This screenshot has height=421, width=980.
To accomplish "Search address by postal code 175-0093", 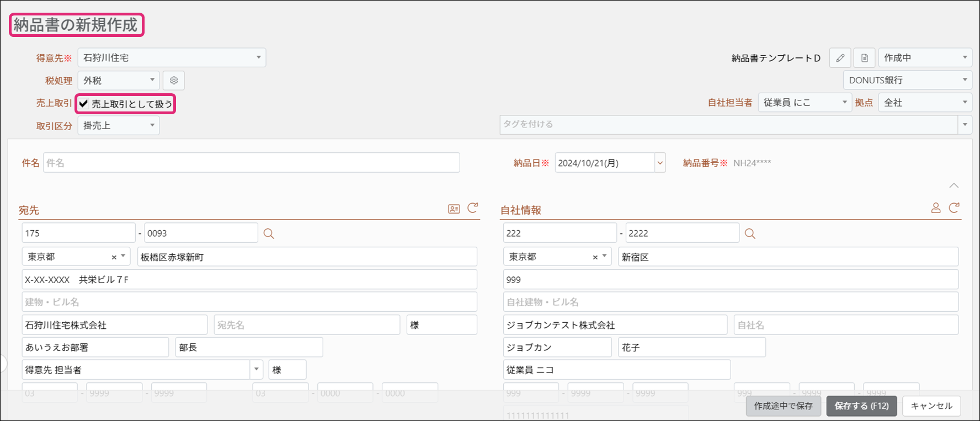I will click(x=269, y=233).
